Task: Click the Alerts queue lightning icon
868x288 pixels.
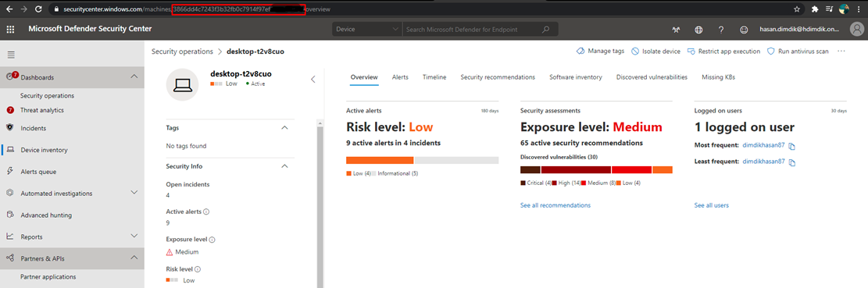Action: (10, 172)
